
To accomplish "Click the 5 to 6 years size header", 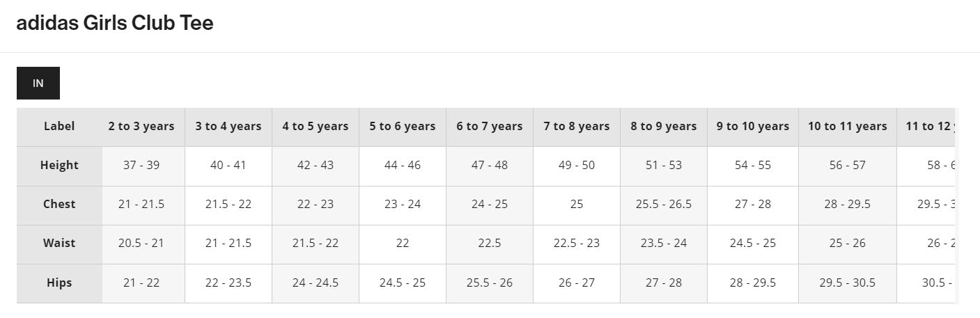I will [x=403, y=126].
